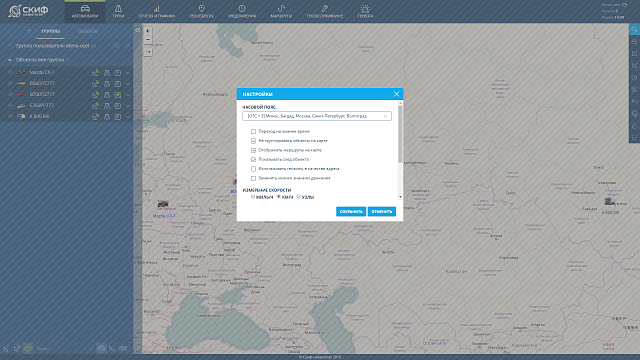Click the drop icon in right sidebar

[634, 126]
